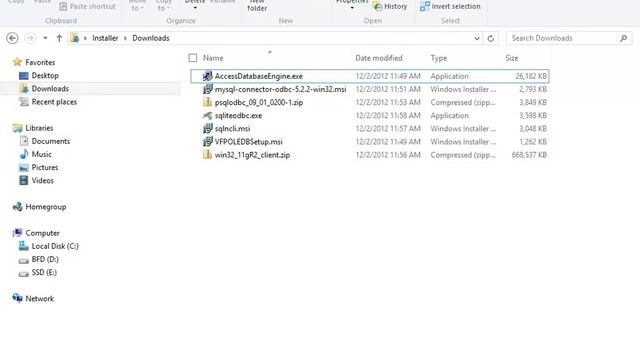
Task: Click file name win32_11gR2_client.zip
Action: click(x=252, y=155)
